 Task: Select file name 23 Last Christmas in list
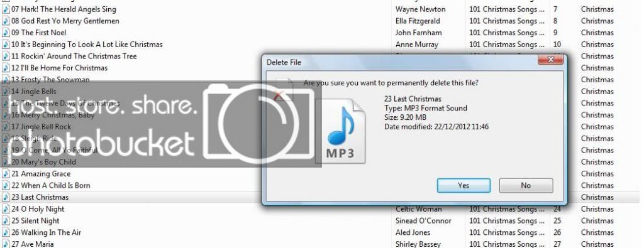[x=40, y=197]
